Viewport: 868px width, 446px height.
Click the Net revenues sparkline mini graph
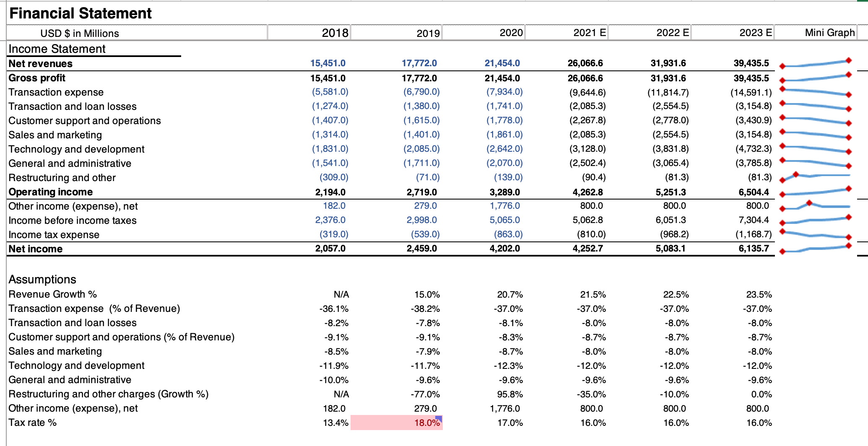tap(816, 63)
